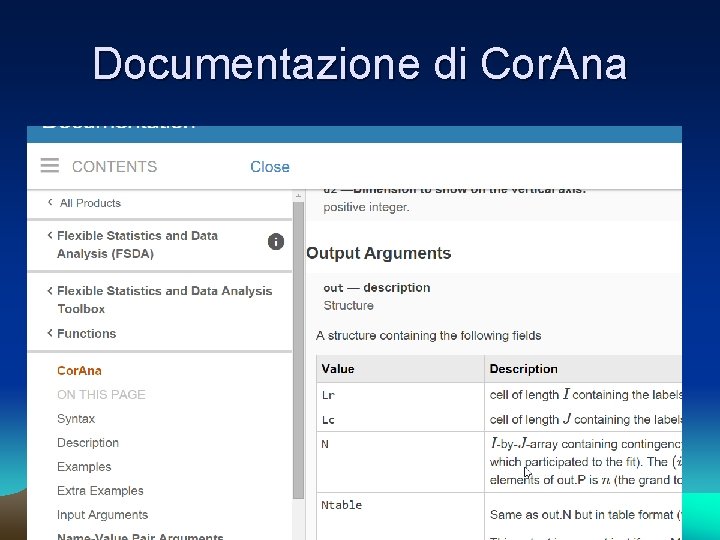Screen dimensions: 720x540
Task: Open the Functions navigation item
Action: [x=86, y=333]
